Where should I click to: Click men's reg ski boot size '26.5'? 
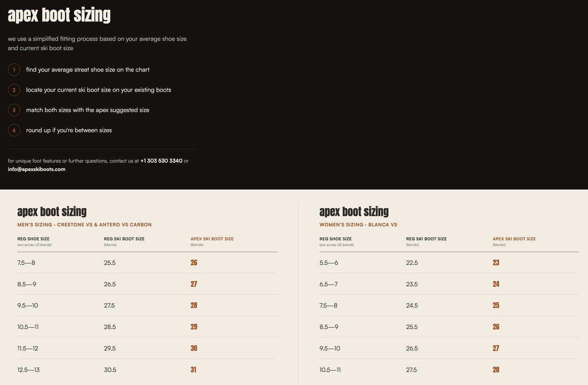[110, 284]
